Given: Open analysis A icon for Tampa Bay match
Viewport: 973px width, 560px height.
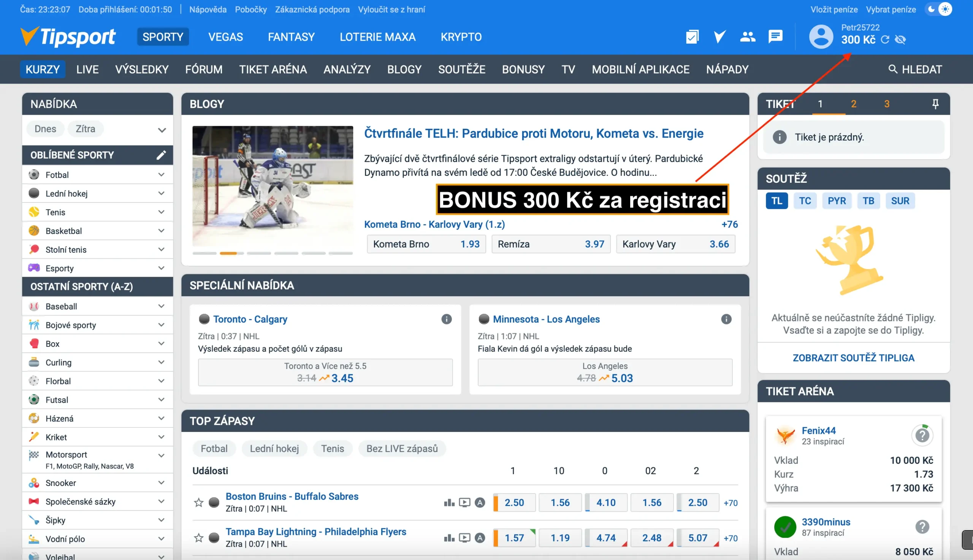Looking at the screenshot, I should click(480, 538).
